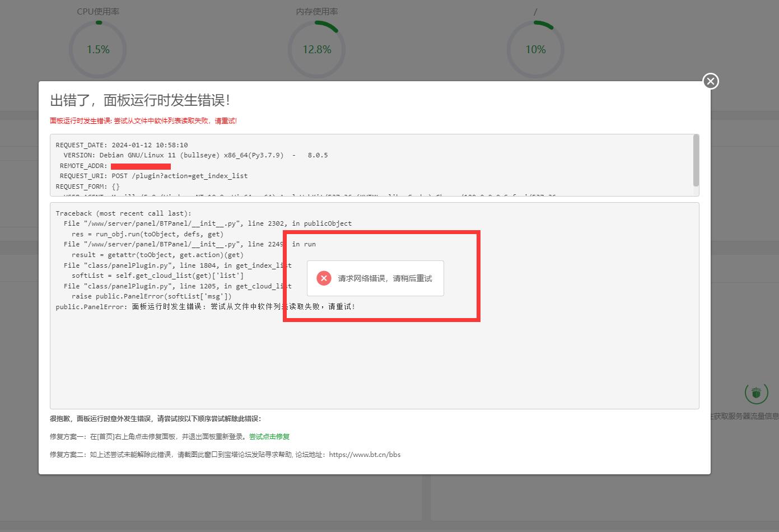The image size is (779, 532).
Task: Click the REQUEST_DATE line in info box
Action: (122, 145)
